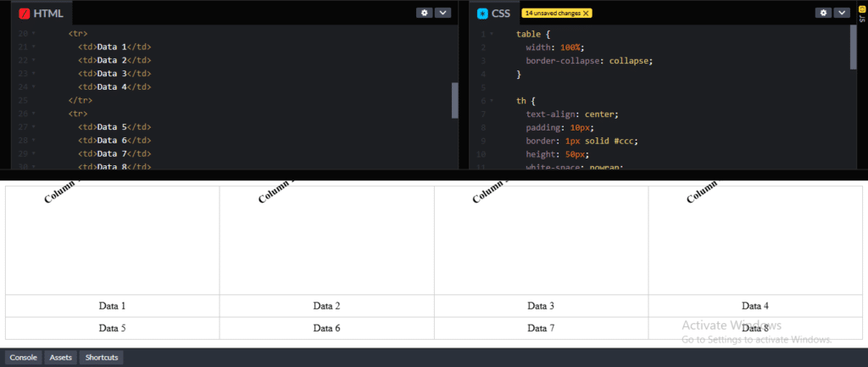Screen dimensions: 868x367
Task: Click the HTML editor vertical scrollbar thumb
Action: pyautogui.click(x=455, y=100)
